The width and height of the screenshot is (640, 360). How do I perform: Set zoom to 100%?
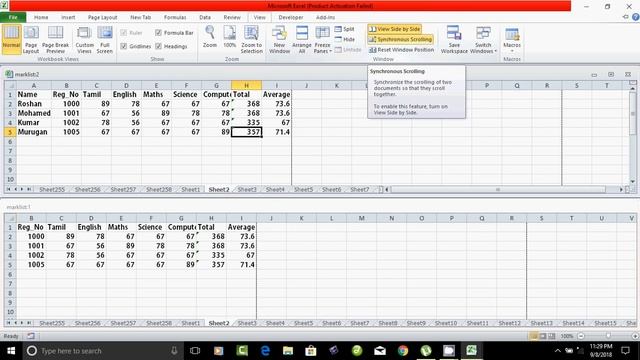[230, 37]
